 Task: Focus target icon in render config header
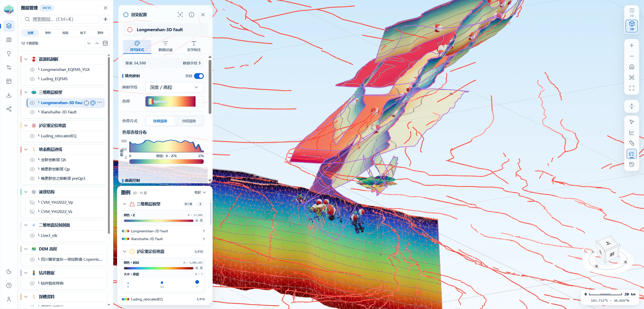180,15
